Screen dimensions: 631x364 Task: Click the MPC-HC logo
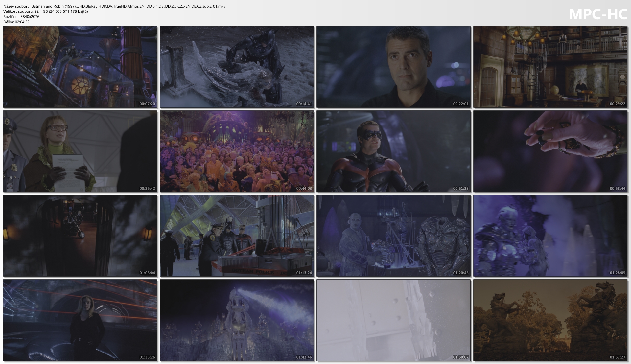[x=597, y=14]
